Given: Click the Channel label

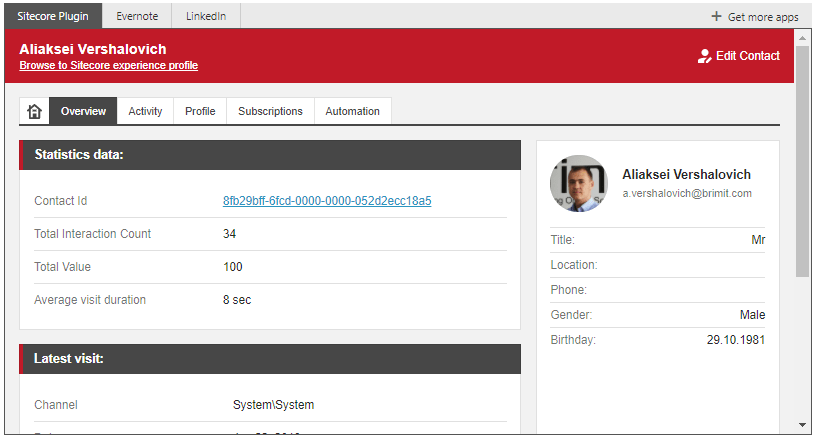Looking at the screenshot, I should click(56, 405).
